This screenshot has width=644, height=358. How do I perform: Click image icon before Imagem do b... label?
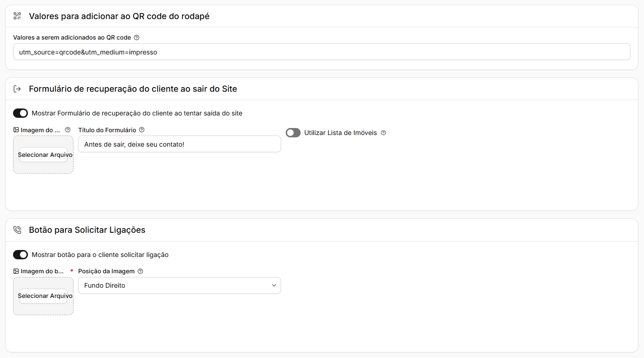[x=16, y=271]
